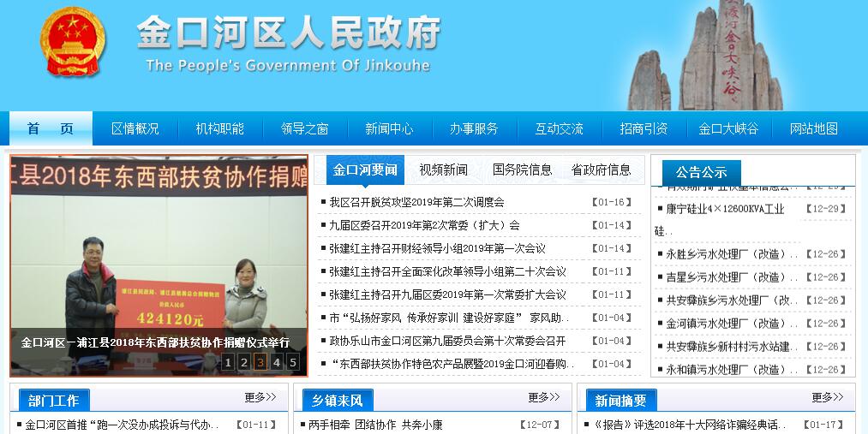Screen dimensions: 868x434
Task: Open 张建红主持召开九届区委2019年第一次常委扩大会议
Action: click(x=447, y=295)
